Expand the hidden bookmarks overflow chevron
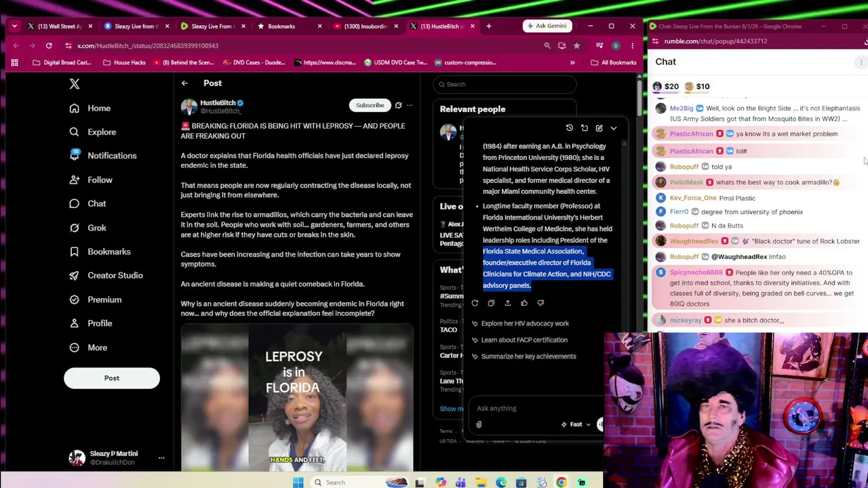868x488 pixels. (x=572, y=63)
